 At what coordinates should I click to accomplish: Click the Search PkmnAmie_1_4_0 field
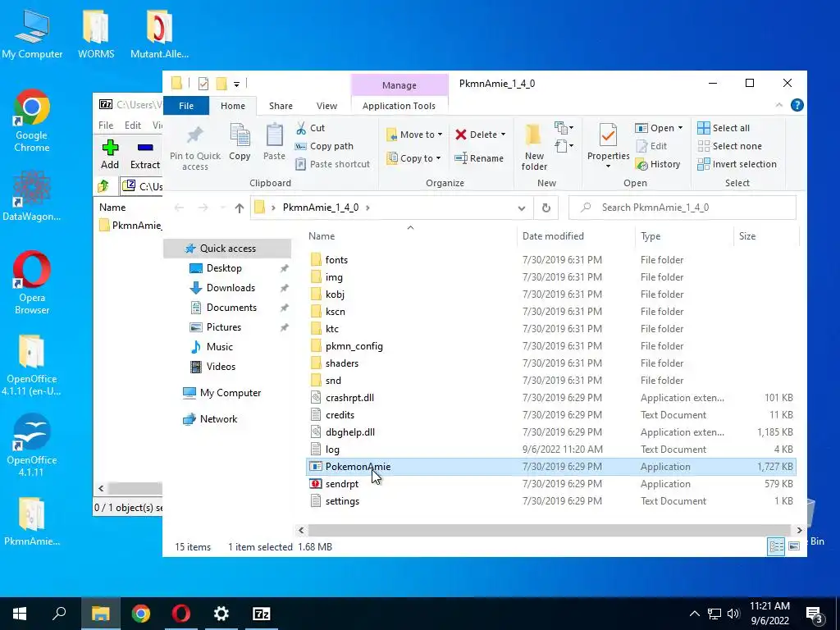pyautogui.click(x=682, y=208)
